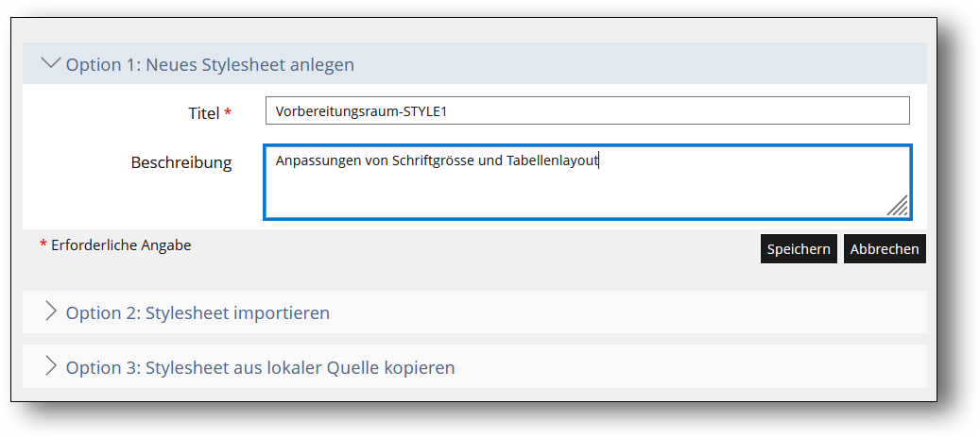Viewport: 980px width, 438px height.
Task: Place cursor after 'Tabellenlayout' in description
Action: point(600,160)
